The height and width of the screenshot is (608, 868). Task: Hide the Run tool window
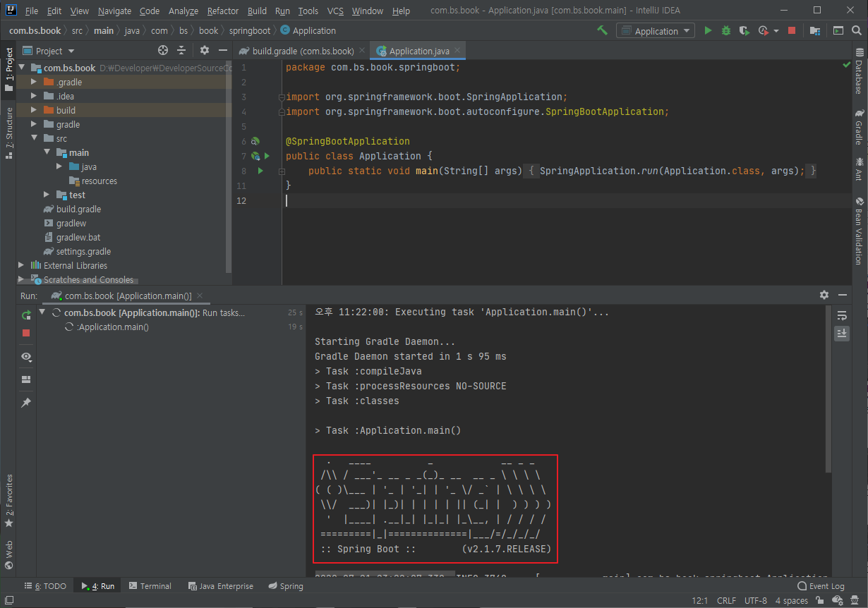[x=843, y=295]
